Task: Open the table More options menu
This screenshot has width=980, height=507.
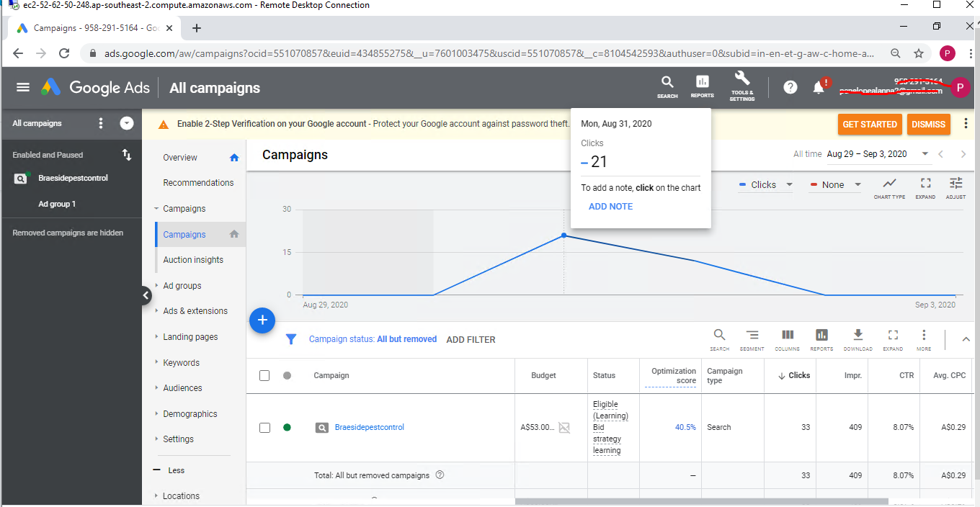Action: [924, 339]
